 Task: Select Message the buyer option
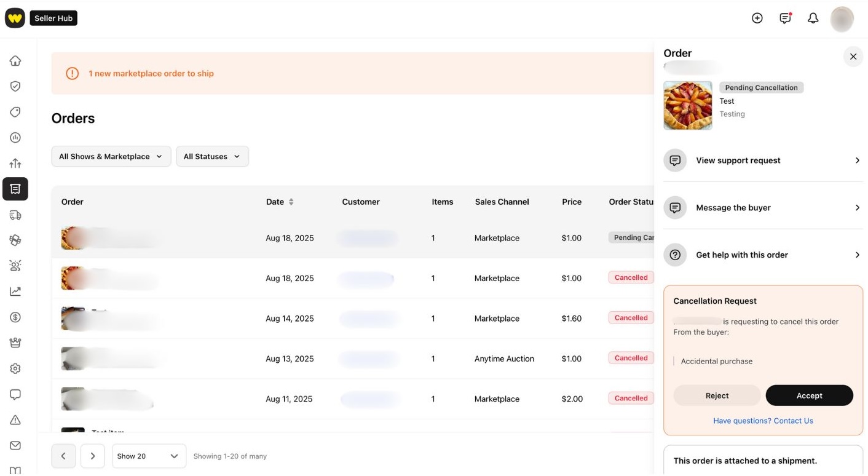click(x=763, y=208)
